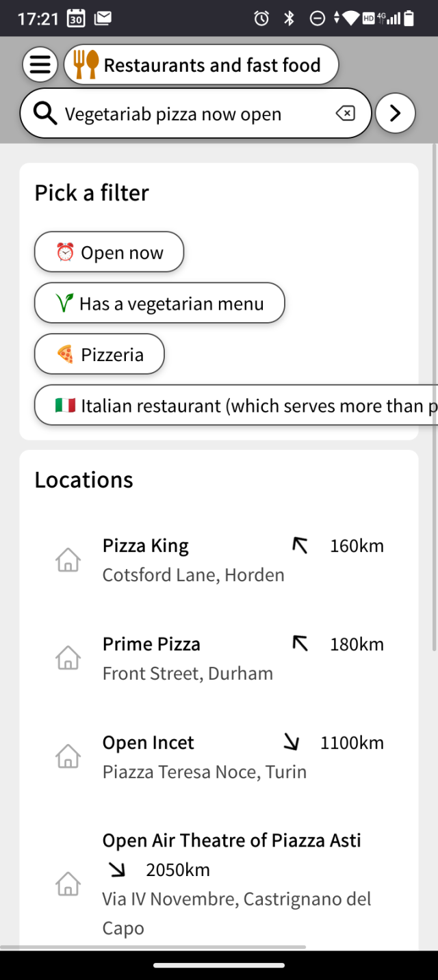Select Open Incet in Turin
The image size is (438, 980).
(x=205, y=756)
